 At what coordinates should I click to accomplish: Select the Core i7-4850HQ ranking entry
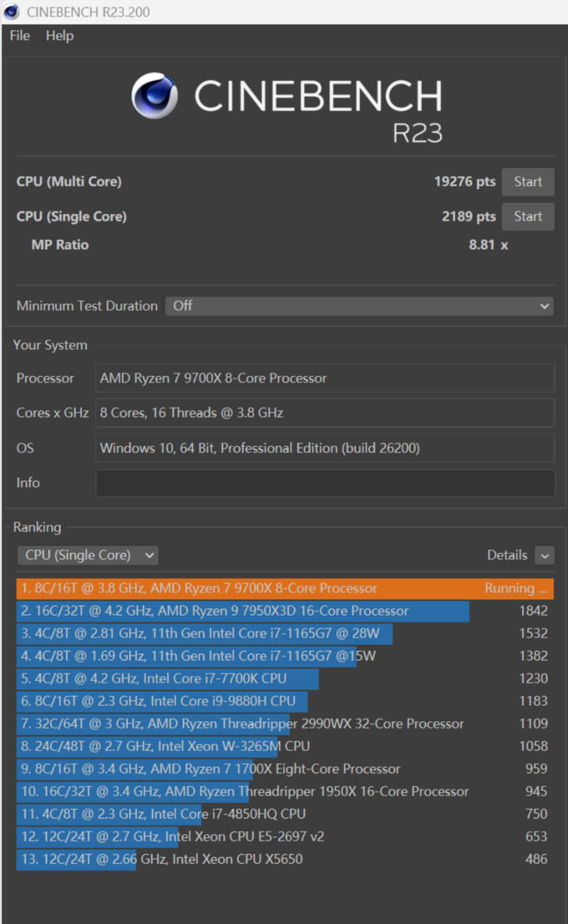285,814
